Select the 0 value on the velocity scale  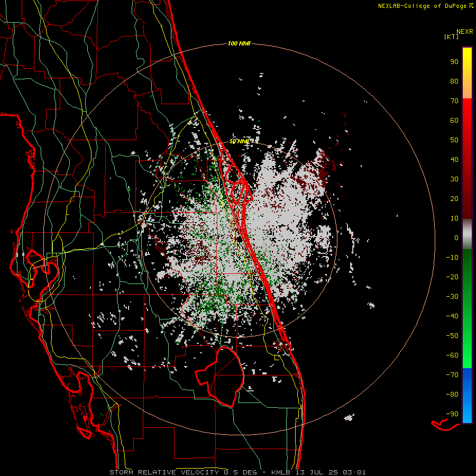(456, 237)
